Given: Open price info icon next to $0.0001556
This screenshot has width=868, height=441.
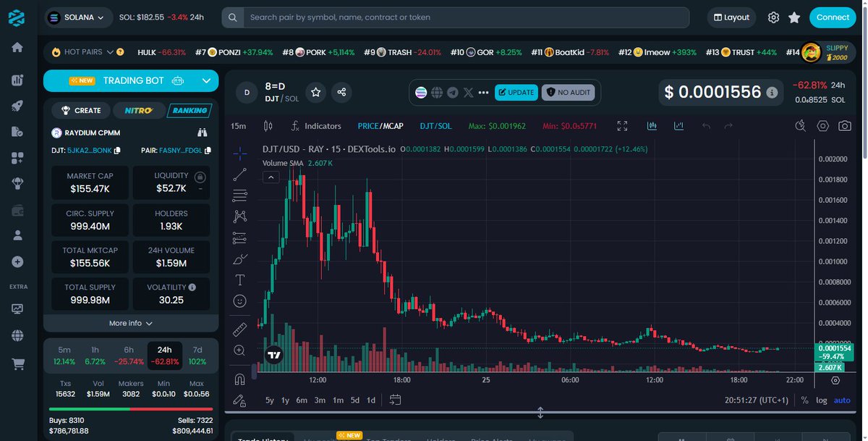Looking at the screenshot, I should (x=772, y=93).
